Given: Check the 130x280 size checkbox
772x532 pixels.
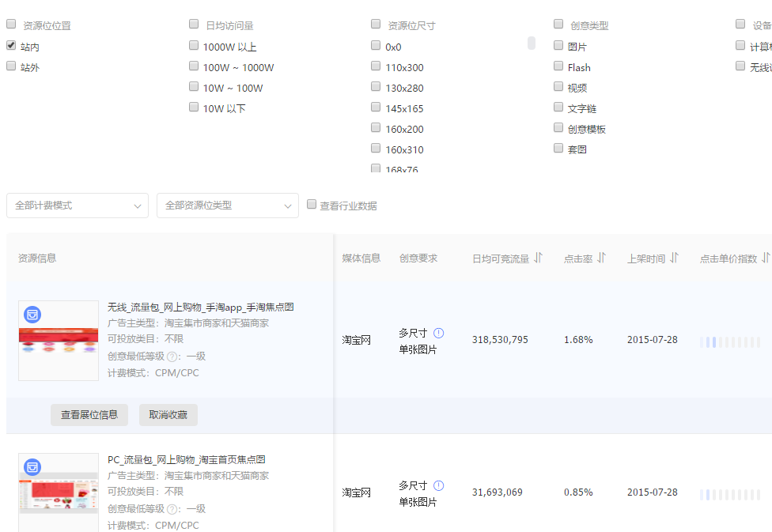Looking at the screenshot, I should point(376,87).
